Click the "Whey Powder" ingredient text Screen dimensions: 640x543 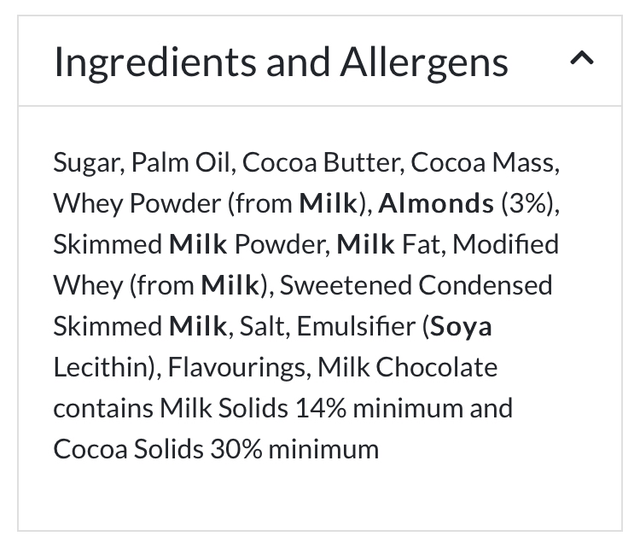(x=136, y=204)
